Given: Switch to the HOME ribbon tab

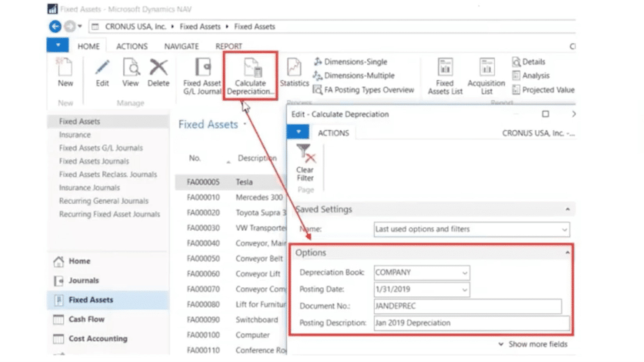Looking at the screenshot, I should coord(89,46).
